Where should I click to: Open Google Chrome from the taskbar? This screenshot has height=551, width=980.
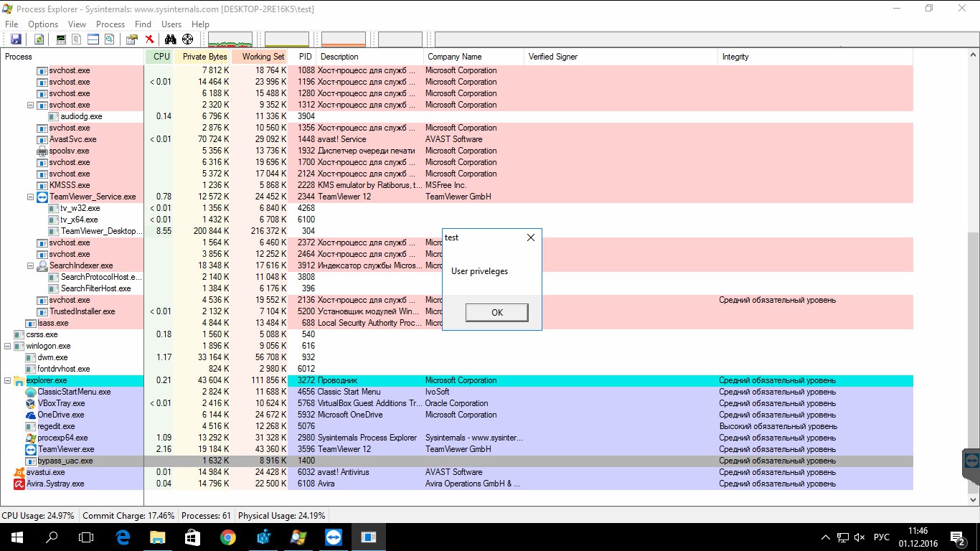coord(228,537)
